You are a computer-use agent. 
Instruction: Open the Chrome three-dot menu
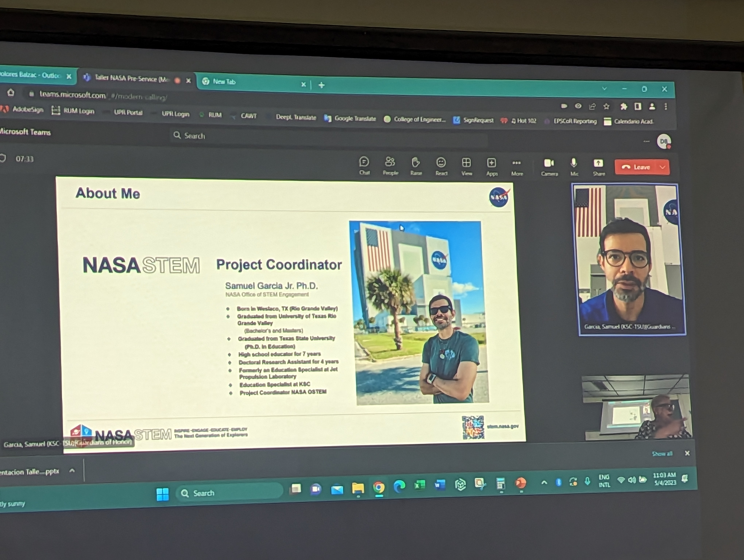coord(666,107)
